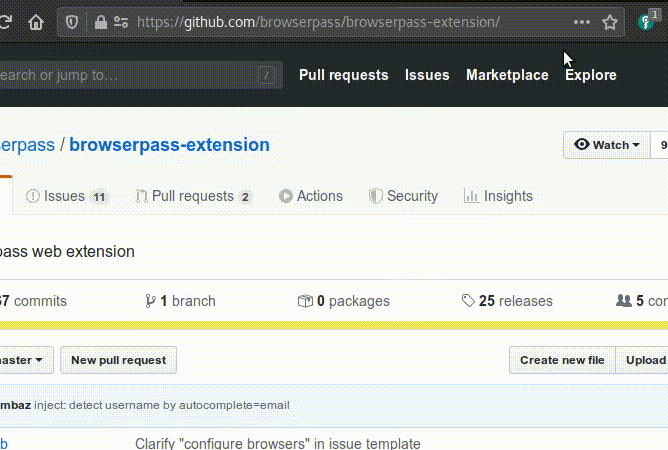Click the Browserpass extension toolbar icon

coord(646,22)
